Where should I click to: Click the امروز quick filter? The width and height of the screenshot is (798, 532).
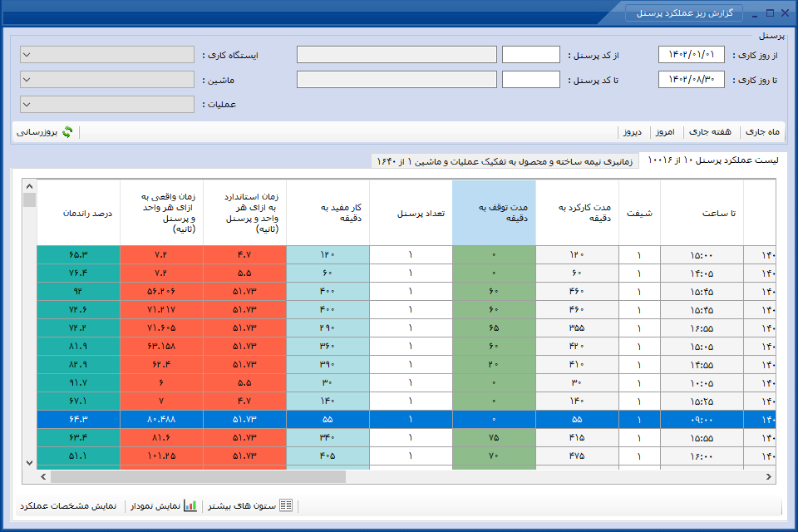click(665, 132)
